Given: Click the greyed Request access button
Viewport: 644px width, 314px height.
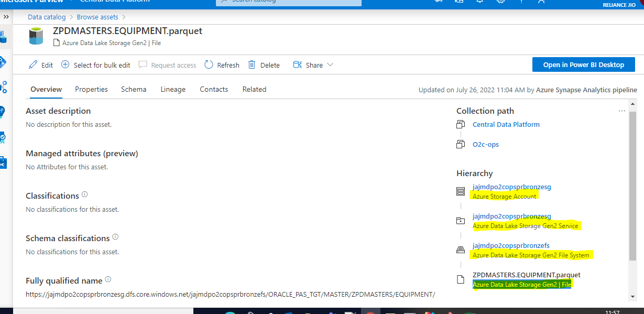Looking at the screenshot, I should (x=168, y=65).
